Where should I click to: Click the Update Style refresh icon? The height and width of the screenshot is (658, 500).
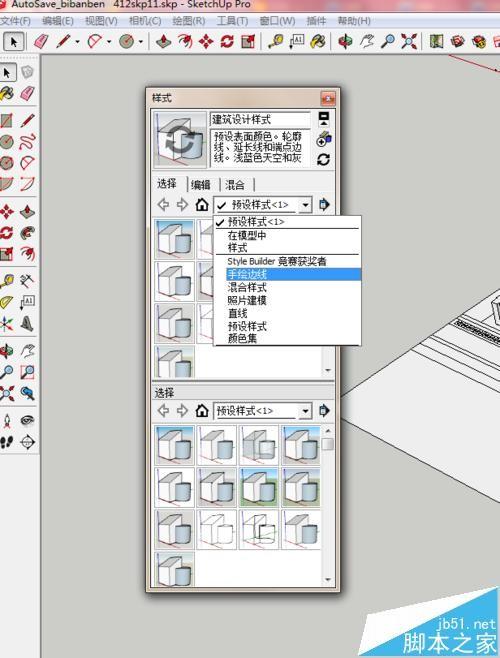(x=323, y=160)
